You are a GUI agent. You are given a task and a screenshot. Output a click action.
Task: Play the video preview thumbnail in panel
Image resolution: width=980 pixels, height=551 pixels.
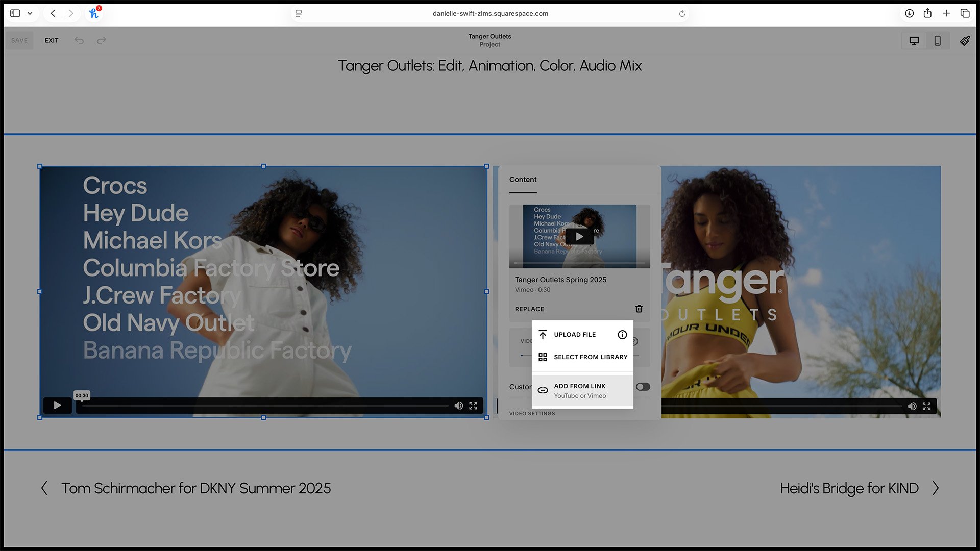(x=579, y=236)
